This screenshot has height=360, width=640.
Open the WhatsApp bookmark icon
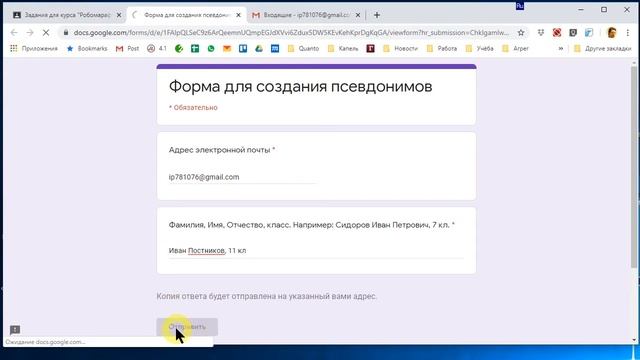(211, 49)
